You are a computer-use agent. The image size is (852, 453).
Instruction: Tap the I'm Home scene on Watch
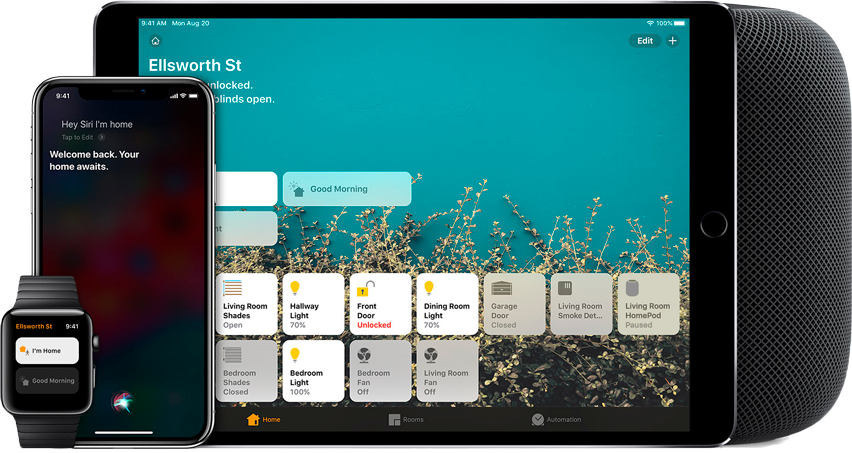[47, 351]
